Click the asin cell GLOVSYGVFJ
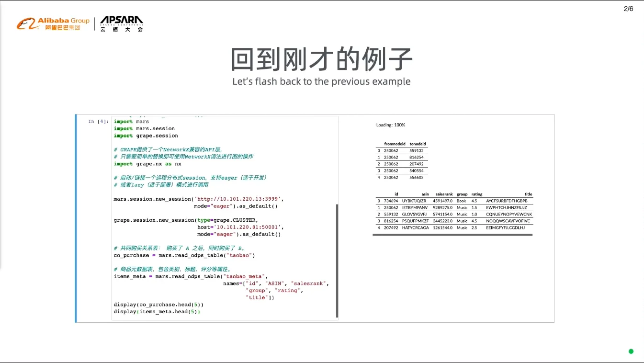The image size is (644, 363). click(x=414, y=214)
